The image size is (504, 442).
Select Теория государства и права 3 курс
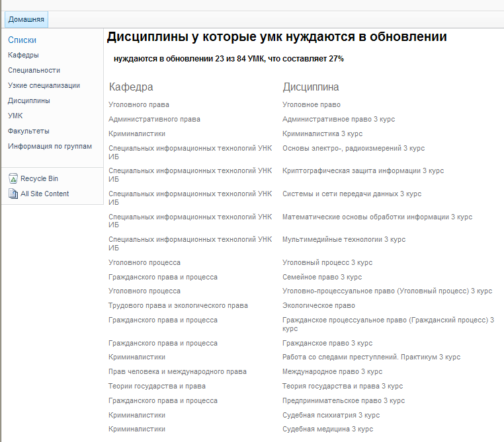pos(343,386)
